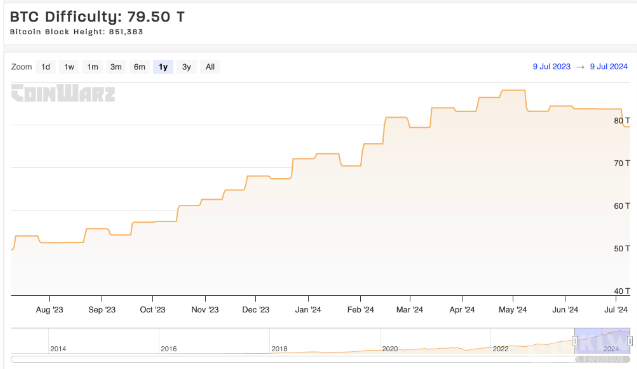Click the Apr '24 axis label
This screenshot has height=369, width=637.
462,310
